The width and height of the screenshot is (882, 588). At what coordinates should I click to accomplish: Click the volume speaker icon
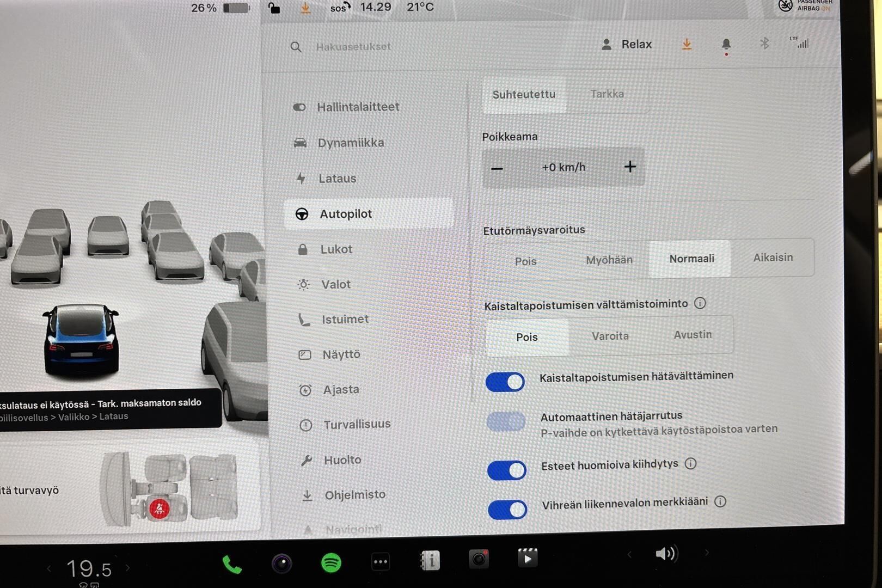tap(665, 554)
